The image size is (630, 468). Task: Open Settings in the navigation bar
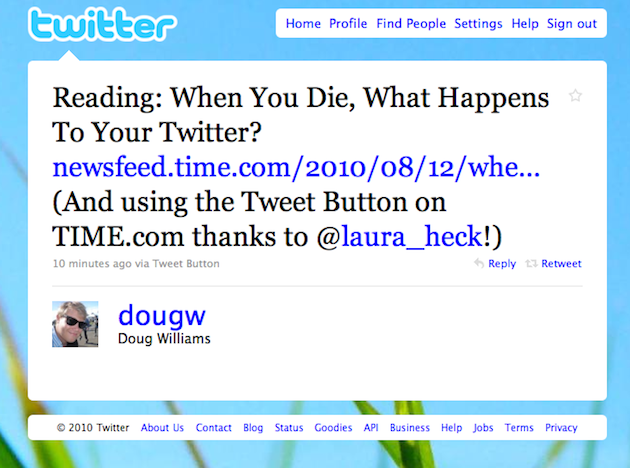click(478, 24)
